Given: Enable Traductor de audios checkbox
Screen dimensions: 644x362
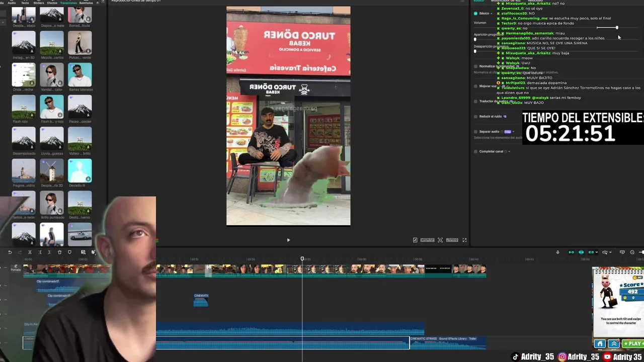Looking at the screenshot, I should click(x=475, y=101).
